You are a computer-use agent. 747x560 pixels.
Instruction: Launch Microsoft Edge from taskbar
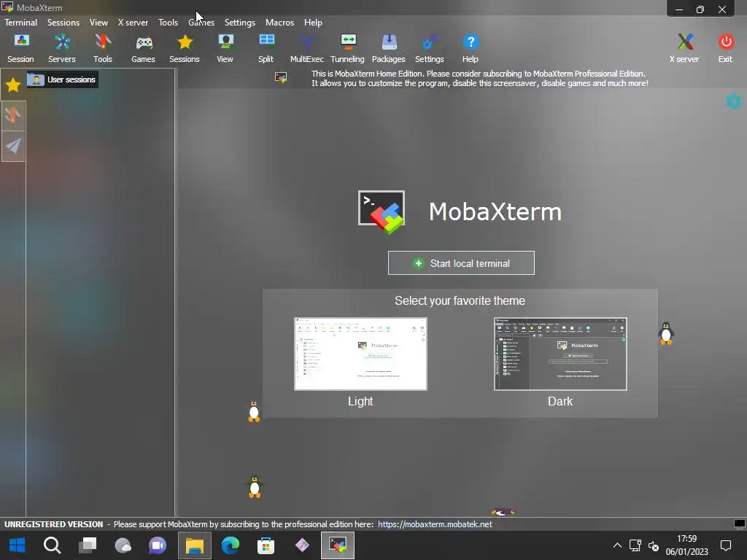click(x=230, y=545)
